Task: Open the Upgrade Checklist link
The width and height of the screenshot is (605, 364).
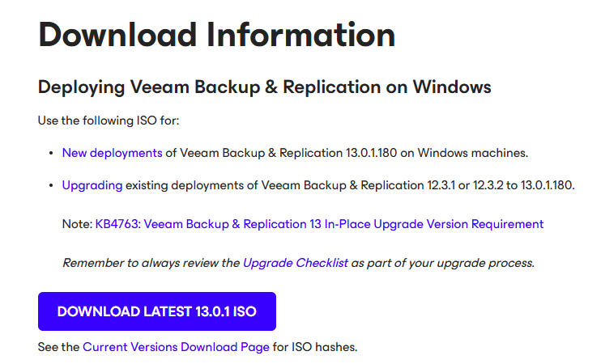Action: pyautogui.click(x=295, y=263)
